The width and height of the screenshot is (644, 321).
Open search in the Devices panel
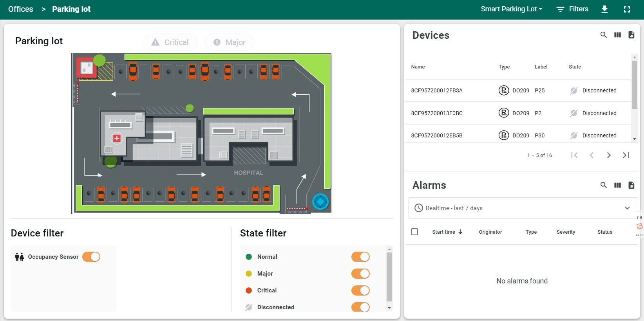pos(603,35)
